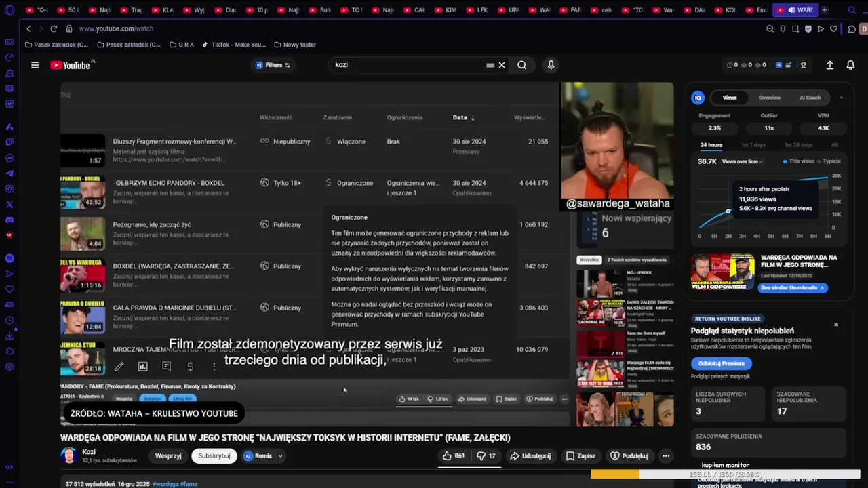Clear the search query with X

(x=502, y=65)
